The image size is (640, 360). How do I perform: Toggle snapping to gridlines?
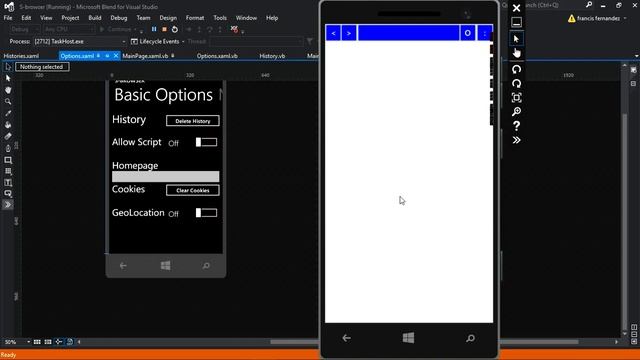[48, 342]
